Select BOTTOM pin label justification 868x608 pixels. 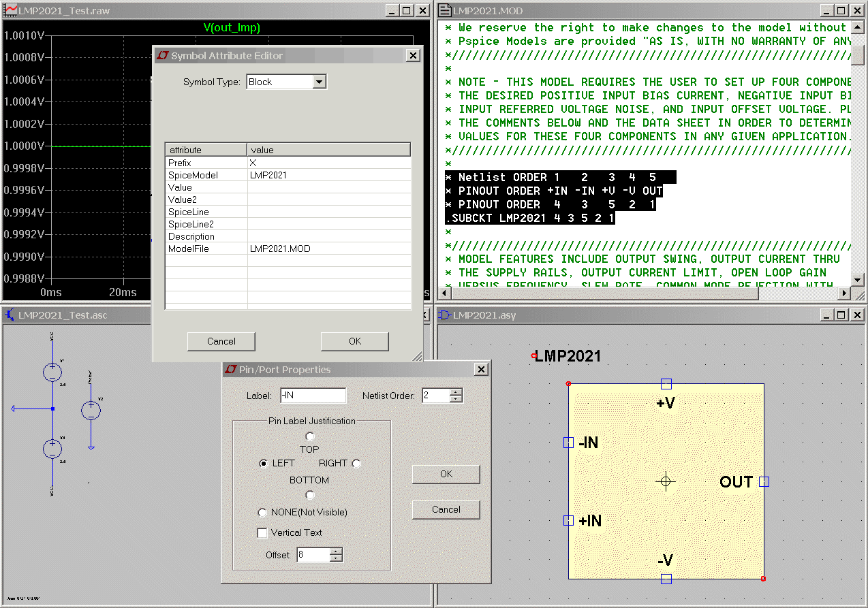310,495
